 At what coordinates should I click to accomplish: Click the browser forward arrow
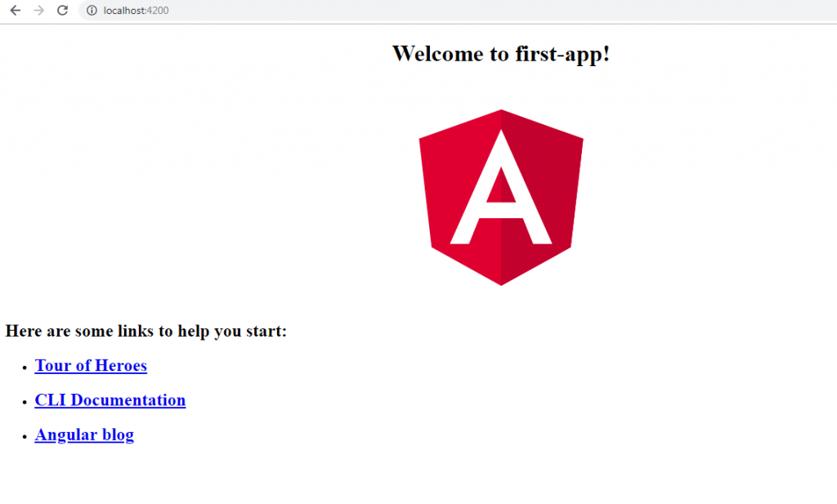click(38, 11)
